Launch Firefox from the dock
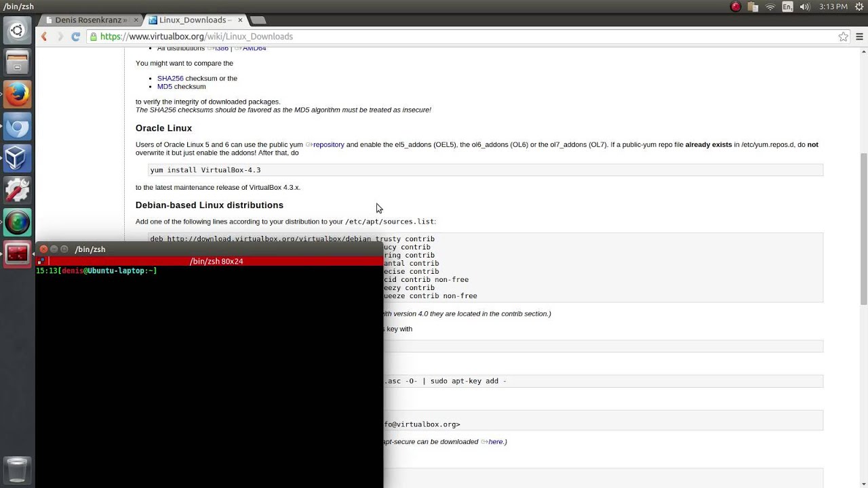The height and width of the screenshot is (488, 868). click(x=17, y=95)
